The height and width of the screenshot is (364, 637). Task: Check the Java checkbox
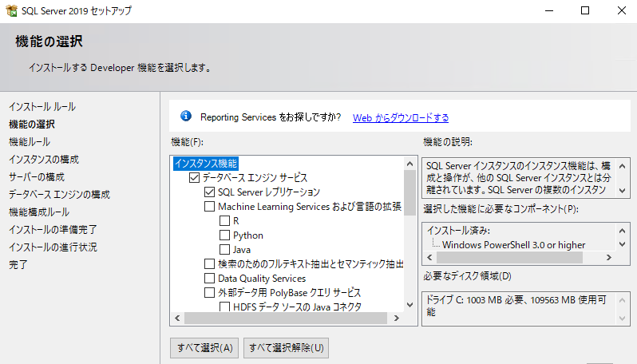224,249
